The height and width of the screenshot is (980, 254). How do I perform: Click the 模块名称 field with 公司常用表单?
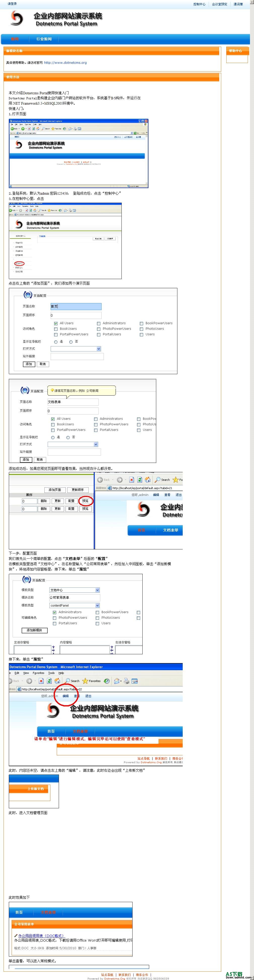pyautogui.click(x=75, y=597)
